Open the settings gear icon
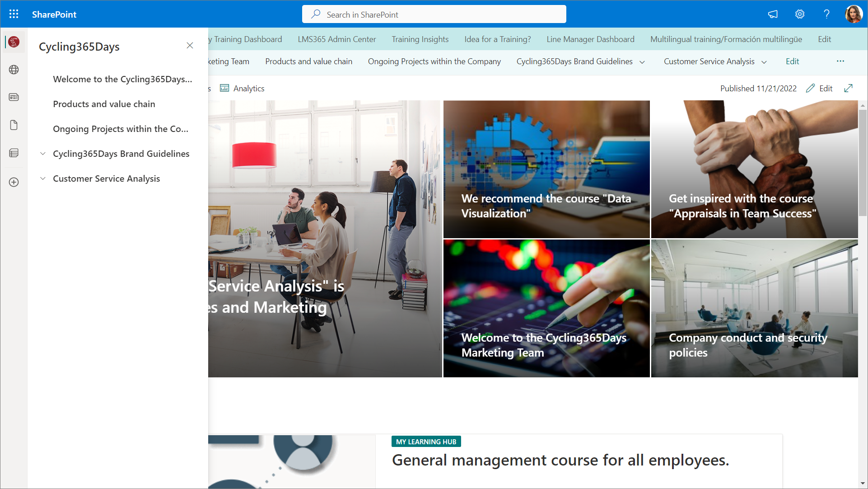 click(799, 14)
